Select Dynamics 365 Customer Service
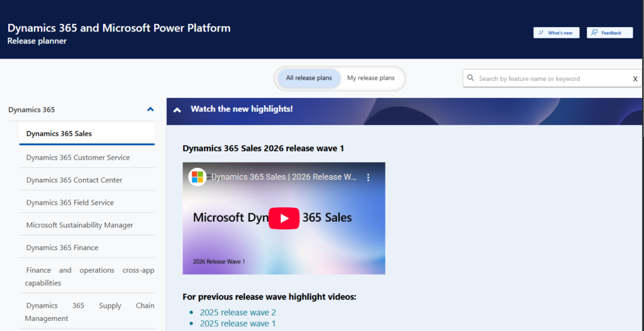Image resolution: width=644 pixels, height=331 pixels. point(78,158)
